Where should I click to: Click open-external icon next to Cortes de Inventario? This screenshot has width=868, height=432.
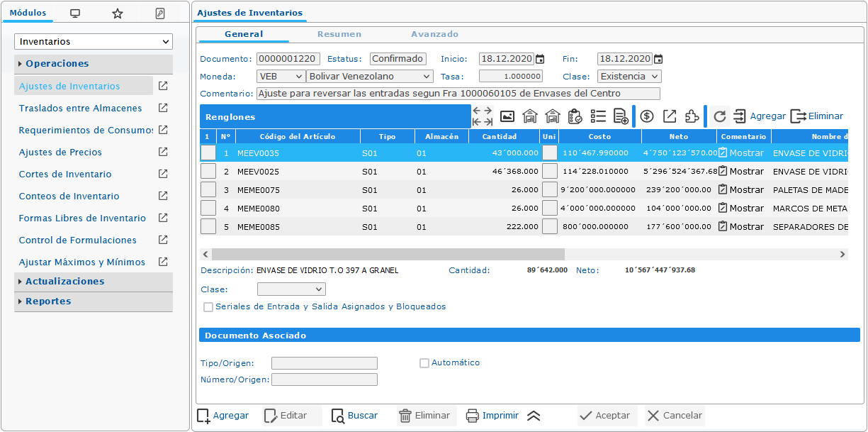tap(163, 174)
